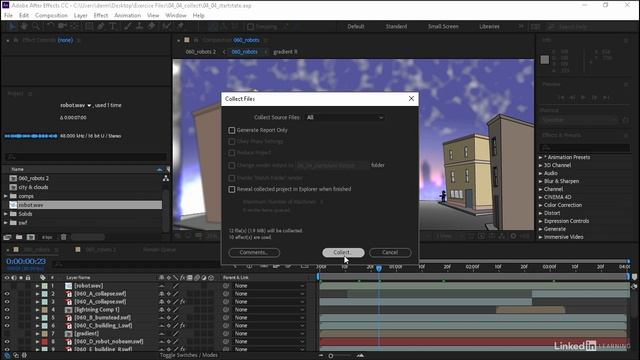Click the project flowchart icon beside 060_robots 2
This screenshot has height=360, width=640.
[x=166, y=178]
